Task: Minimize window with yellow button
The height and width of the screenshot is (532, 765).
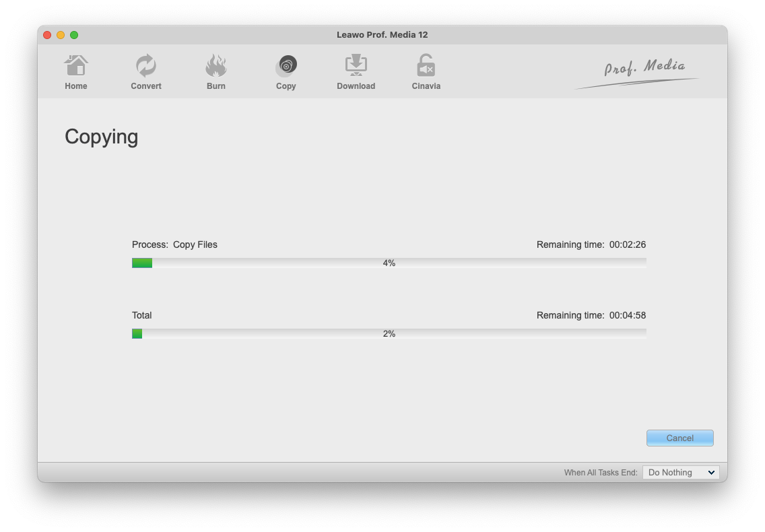Action: pos(61,34)
